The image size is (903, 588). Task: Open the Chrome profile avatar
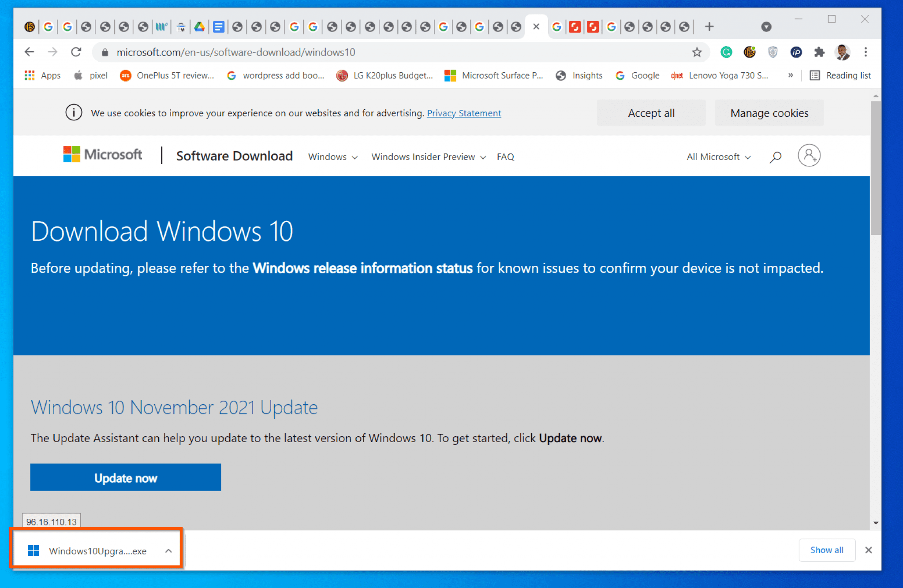843,52
